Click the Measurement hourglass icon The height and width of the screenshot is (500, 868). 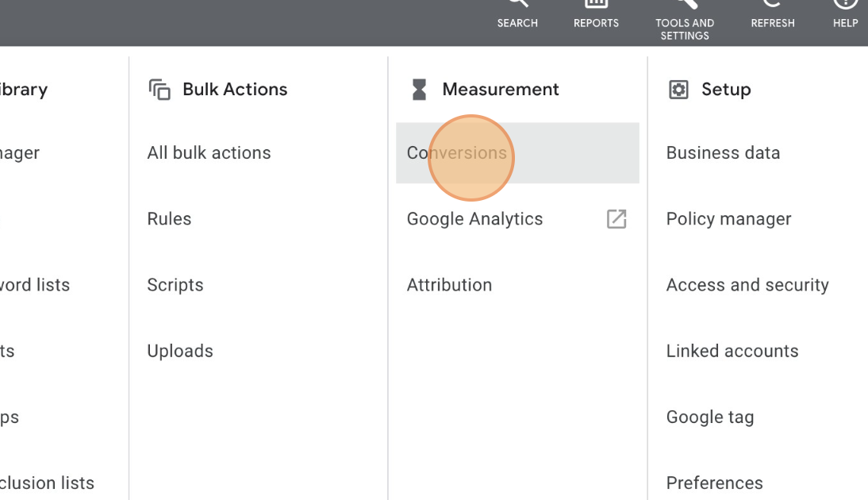(419, 90)
